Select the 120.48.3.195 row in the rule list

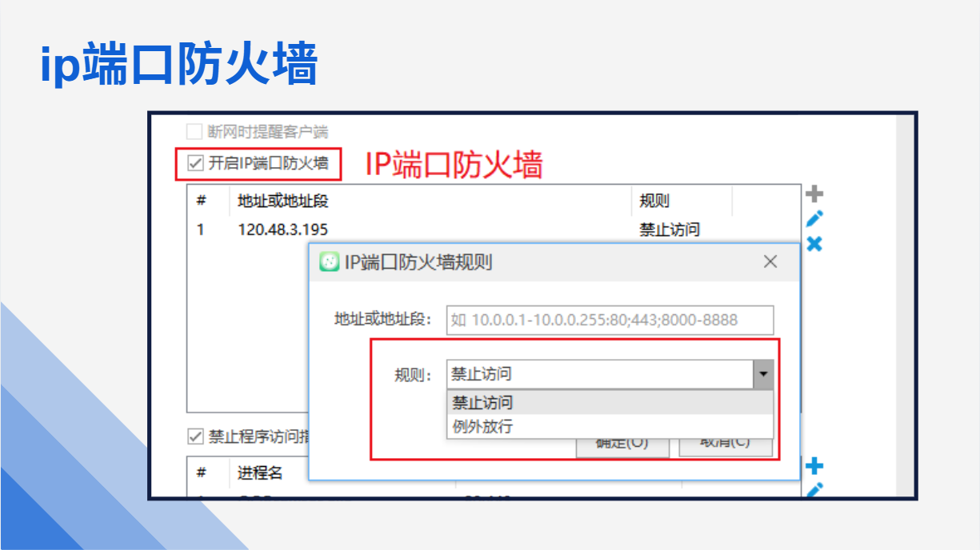click(x=283, y=229)
